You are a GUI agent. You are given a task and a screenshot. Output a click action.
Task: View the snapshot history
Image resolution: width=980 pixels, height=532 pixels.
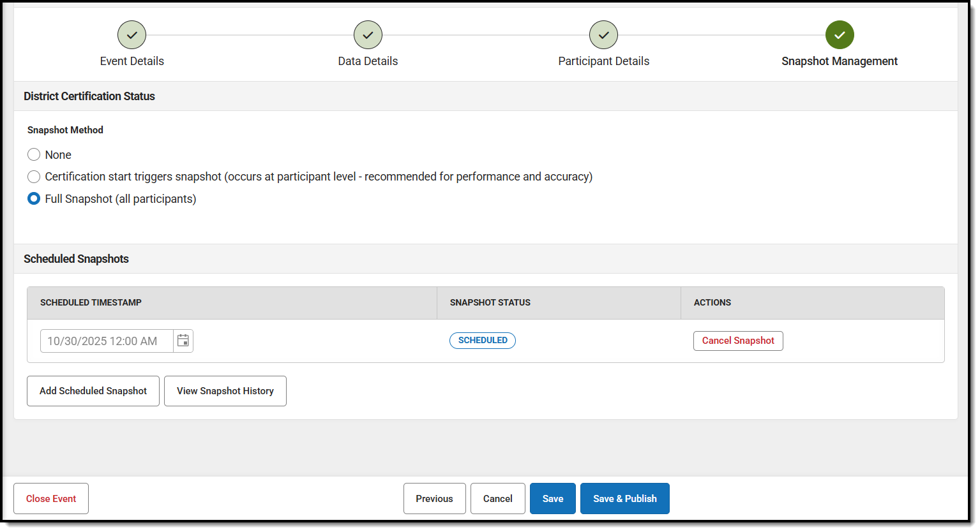(225, 391)
